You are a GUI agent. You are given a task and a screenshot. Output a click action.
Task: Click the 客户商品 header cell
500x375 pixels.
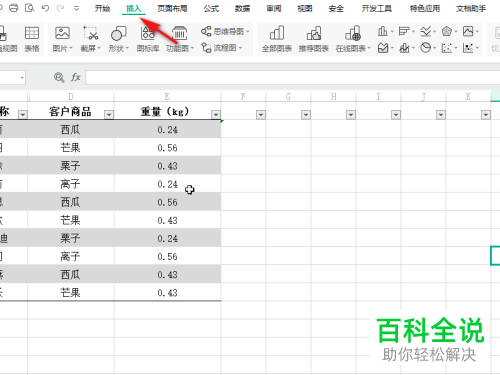click(71, 111)
